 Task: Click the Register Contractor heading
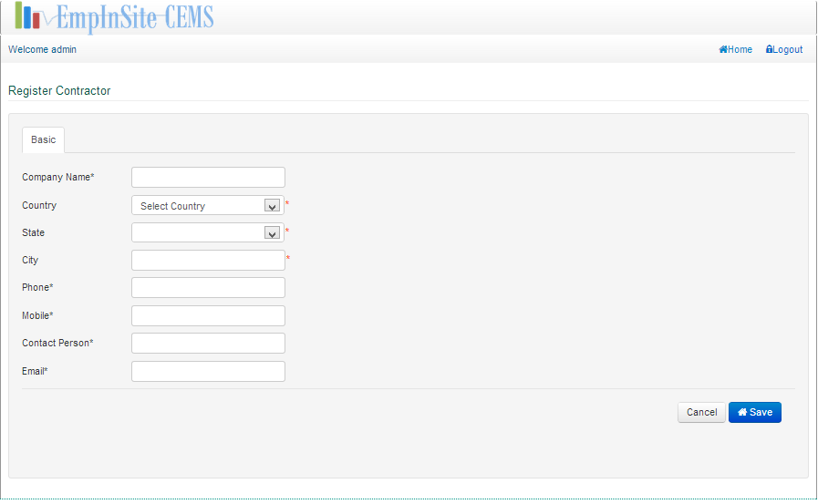point(59,91)
